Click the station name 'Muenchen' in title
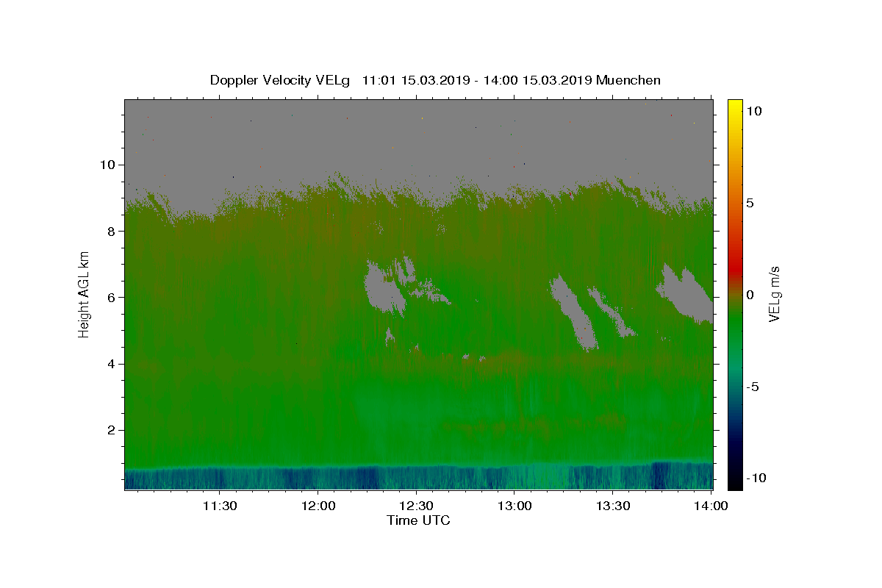The height and width of the screenshot is (588, 882). tap(629, 80)
